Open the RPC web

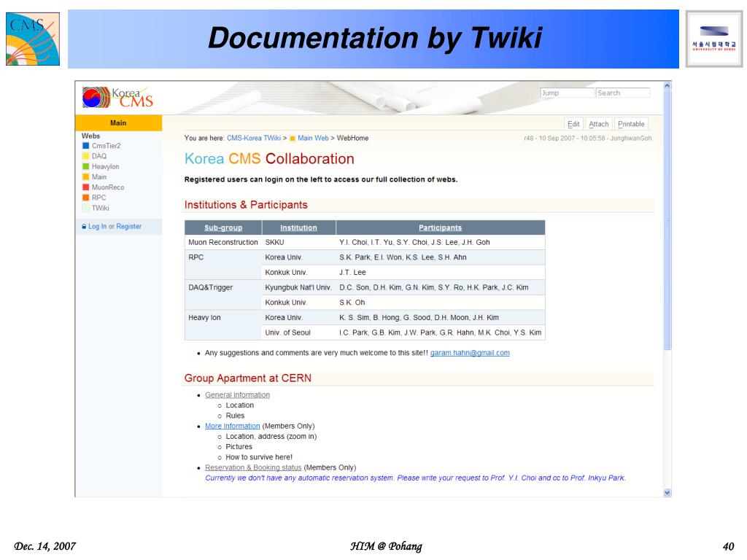click(98, 198)
